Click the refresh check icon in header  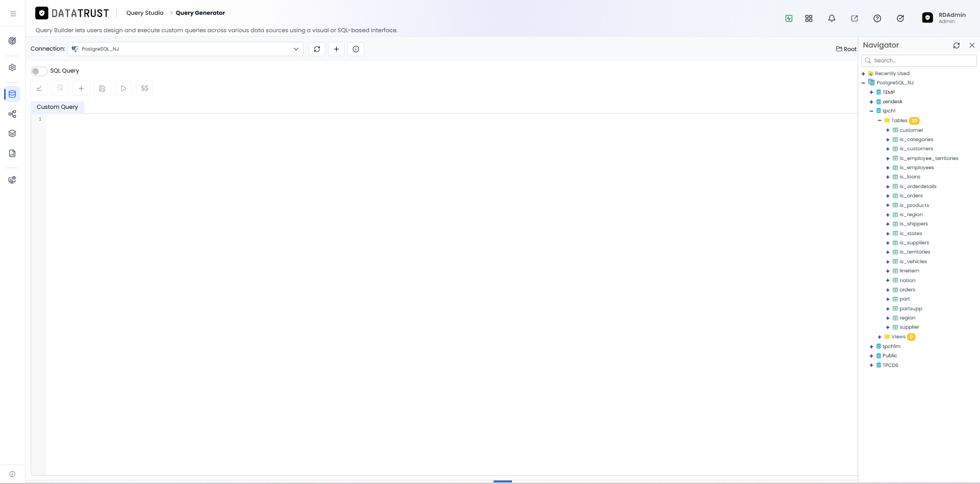(900, 18)
